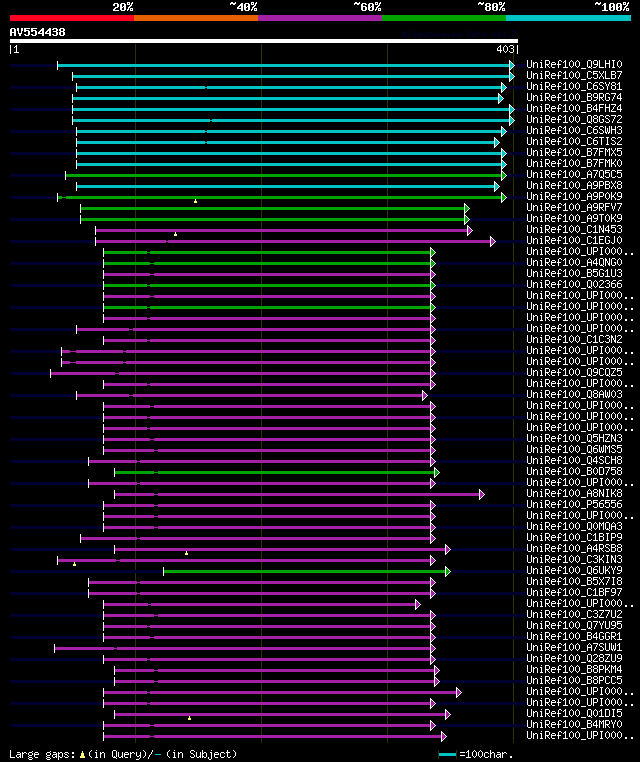Select the UniRef100_Q02366 label
The width and height of the screenshot is (640, 762).
point(574,284)
